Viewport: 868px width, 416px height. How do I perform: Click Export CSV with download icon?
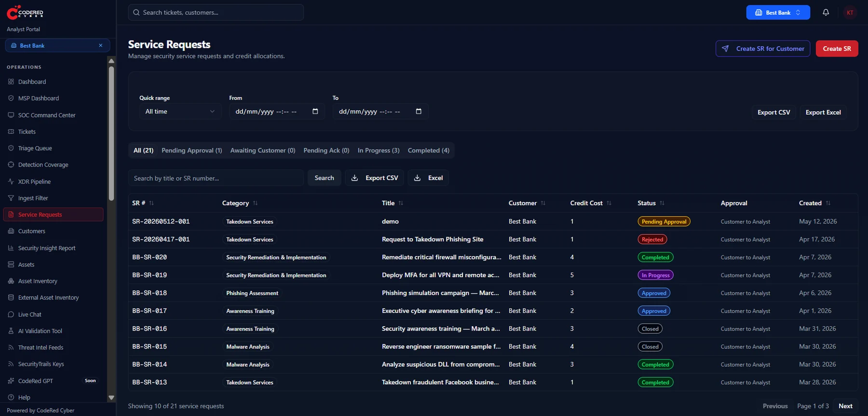pyautogui.click(x=375, y=178)
